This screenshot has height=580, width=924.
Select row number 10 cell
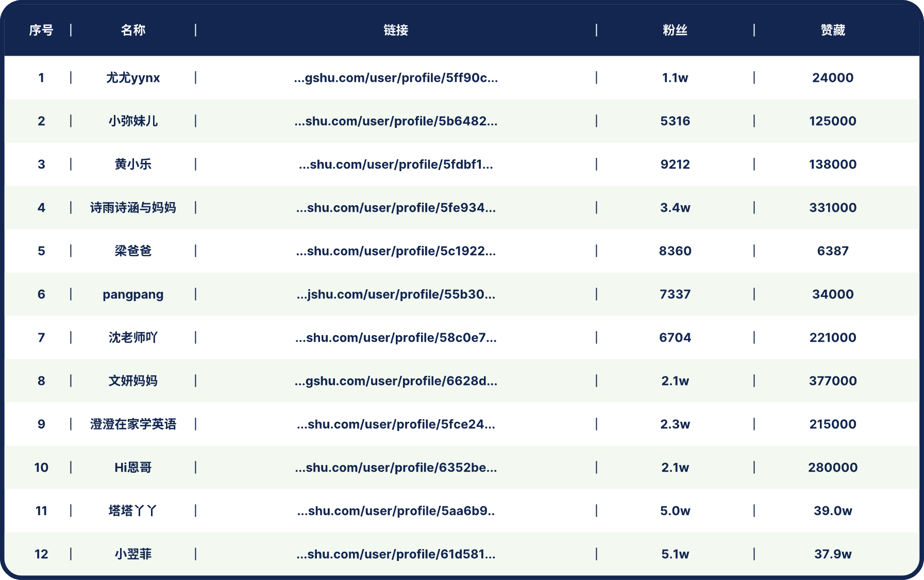tap(41, 468)
